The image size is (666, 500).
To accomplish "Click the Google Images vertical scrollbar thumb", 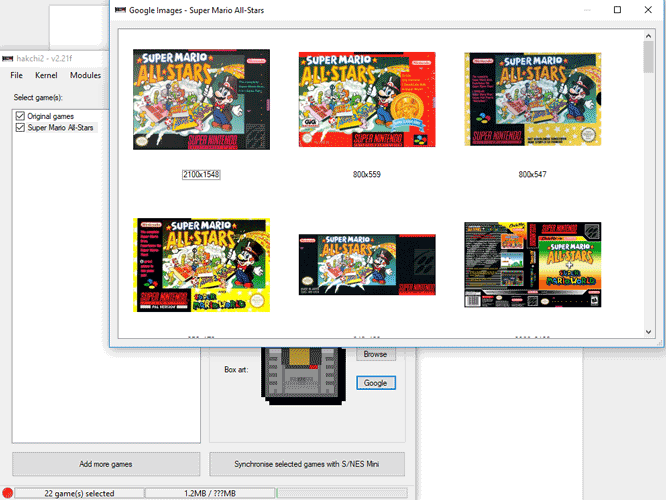I will point(648,57).
